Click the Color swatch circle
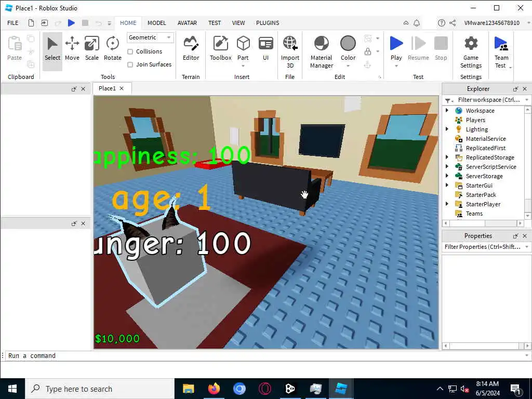The width and height of the screenshot is (532, 399). pos(348,44)
